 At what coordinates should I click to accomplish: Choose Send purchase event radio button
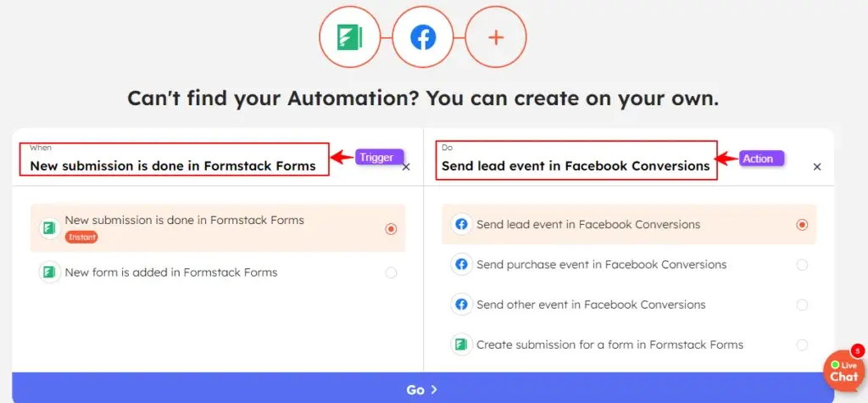tap(802, 265)
